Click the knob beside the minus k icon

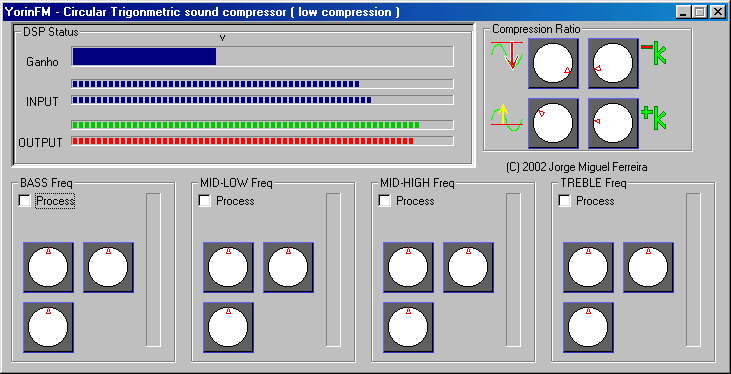pyautogui.click(x=613, y=63)
